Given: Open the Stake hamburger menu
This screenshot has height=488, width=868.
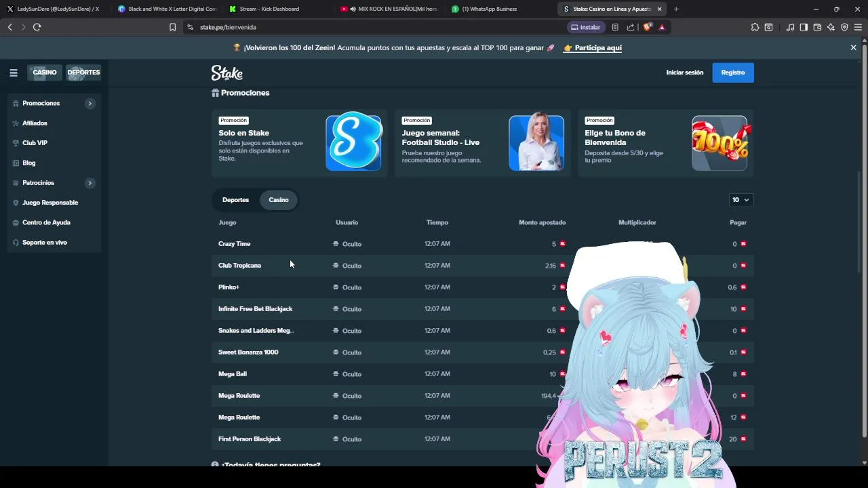Looking at the screenshot, I should point(14,73).
